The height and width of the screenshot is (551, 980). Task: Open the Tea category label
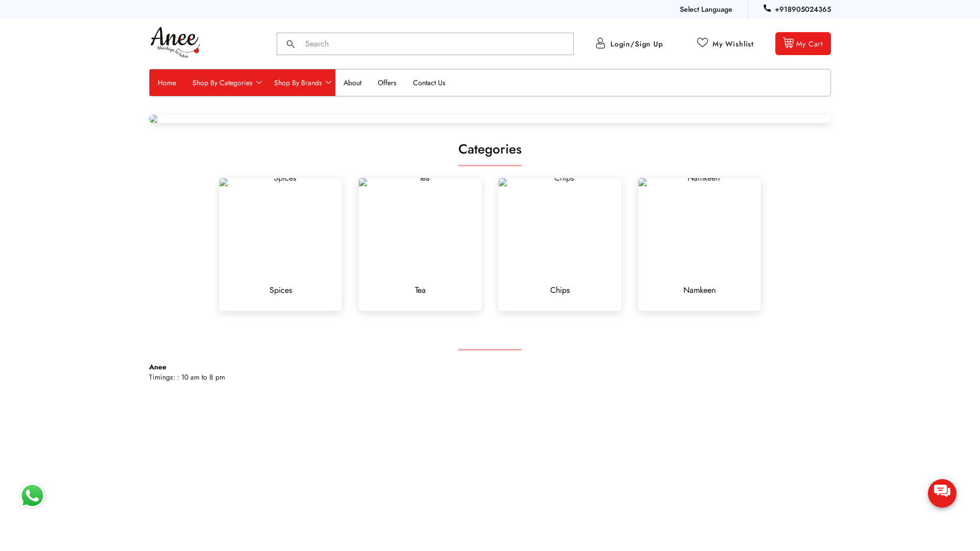click(x=420, y=290)
